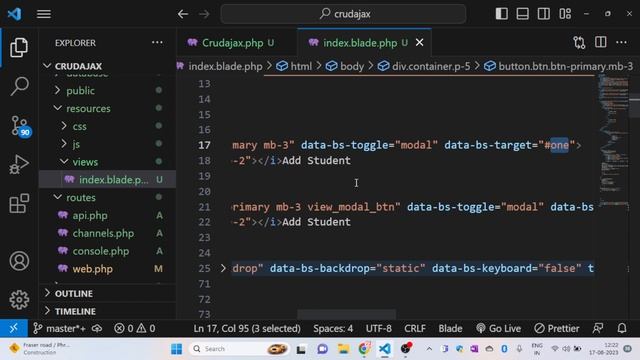The height and width of the screenshot is (360, 640).
Task: Click the VS Code logo icon
Action: [15, 14]
